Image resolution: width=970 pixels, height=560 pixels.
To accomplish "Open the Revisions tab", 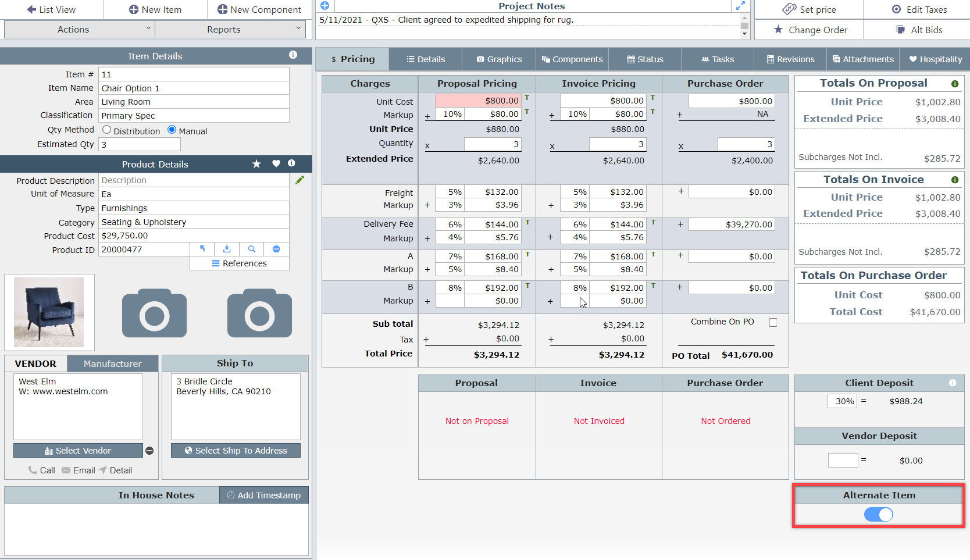I will pyautogui.click(x=791, y=59).
